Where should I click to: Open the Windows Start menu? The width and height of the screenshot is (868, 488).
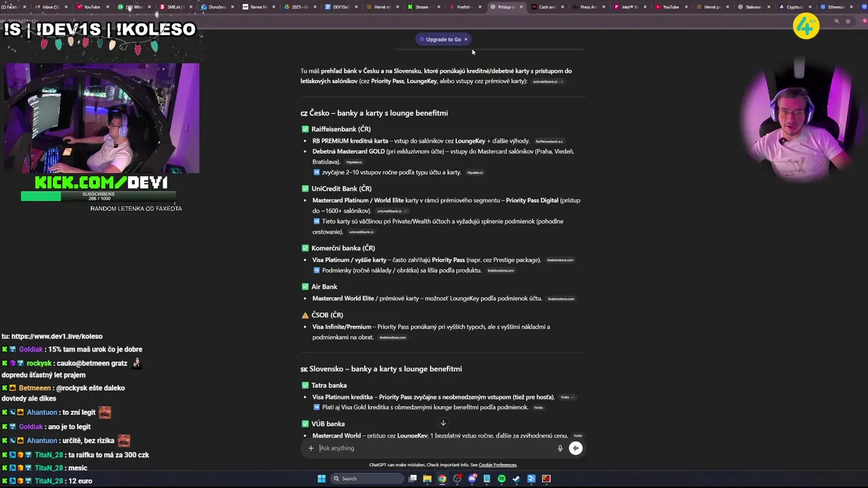pyautogui.click(x=321, y=479)
